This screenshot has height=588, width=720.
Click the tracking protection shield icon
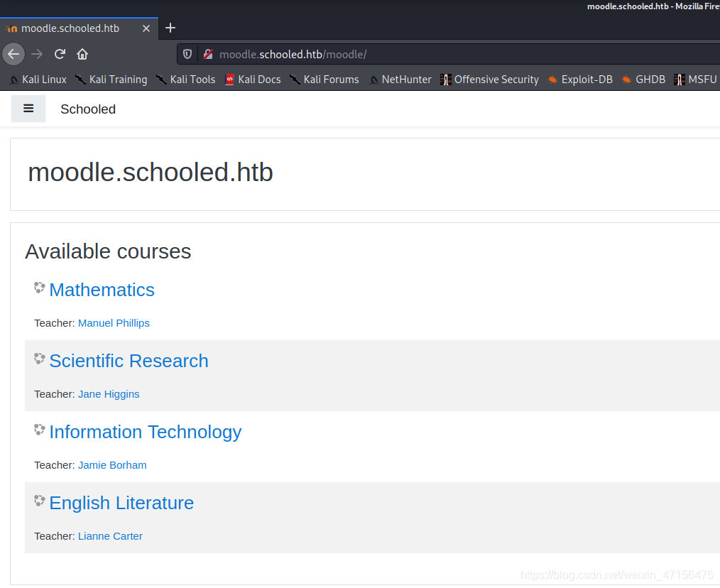(x=187, y=54)
